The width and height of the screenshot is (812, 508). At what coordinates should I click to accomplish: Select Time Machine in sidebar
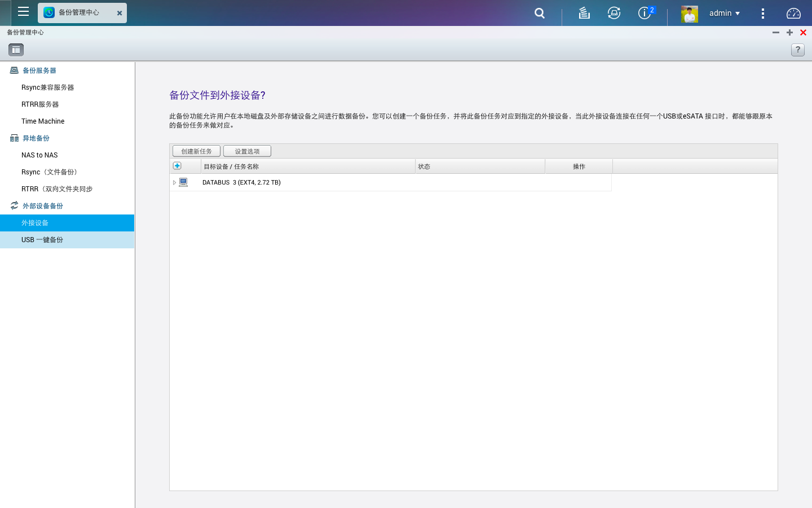(x=43, y=121)
